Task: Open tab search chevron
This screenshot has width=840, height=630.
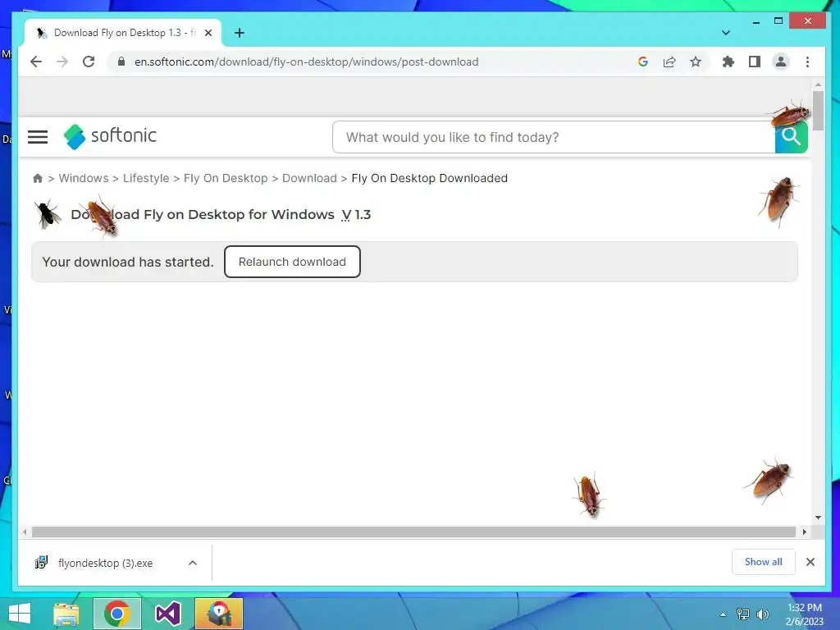Action: point(726,33)
